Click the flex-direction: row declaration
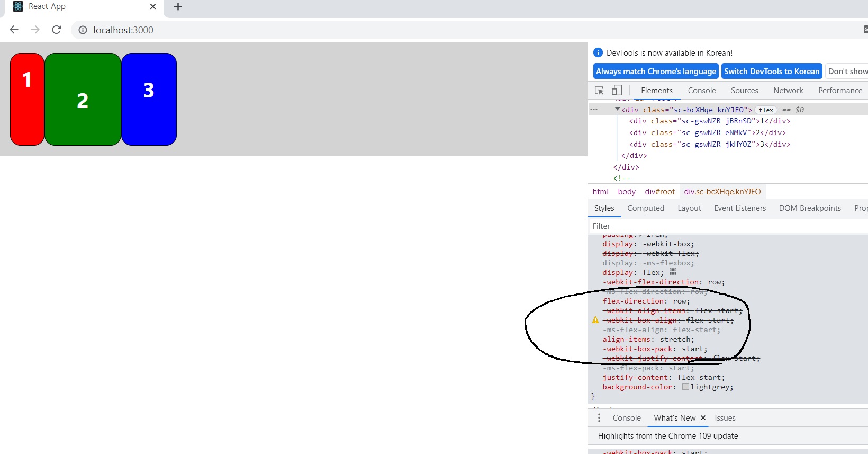 click(646, 301)
